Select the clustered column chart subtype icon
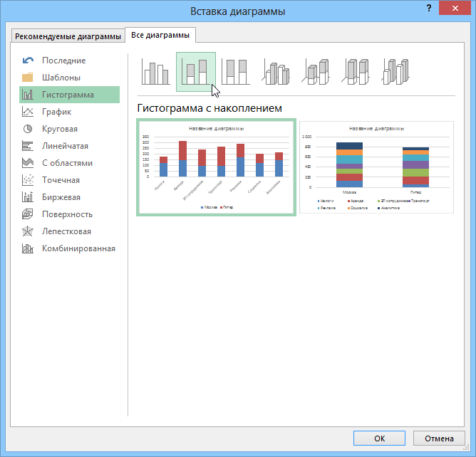The height and width of the screenshot is (457, 476). tap(155, 72)
